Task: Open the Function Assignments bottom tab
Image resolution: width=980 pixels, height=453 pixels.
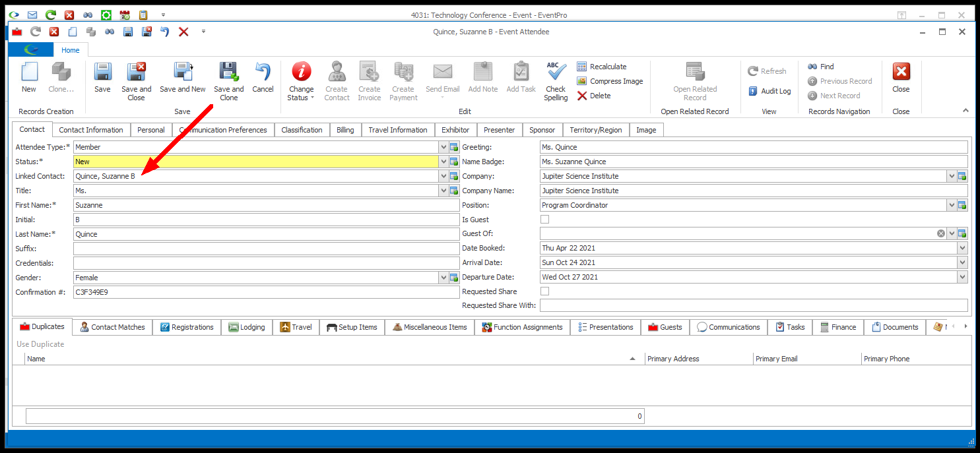Action: coord(522,327)
